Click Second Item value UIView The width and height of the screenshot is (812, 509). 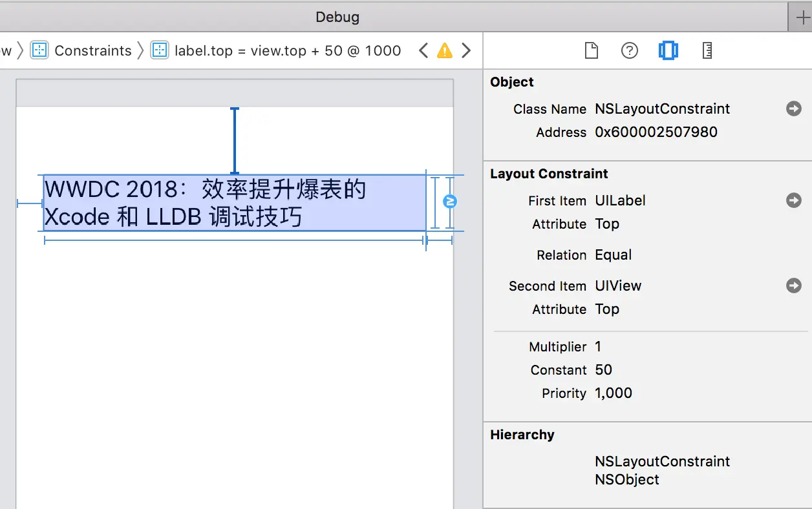click(618, 286)
